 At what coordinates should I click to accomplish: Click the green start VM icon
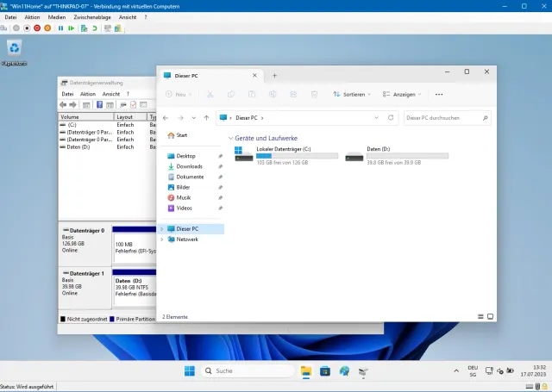[72, 28]
